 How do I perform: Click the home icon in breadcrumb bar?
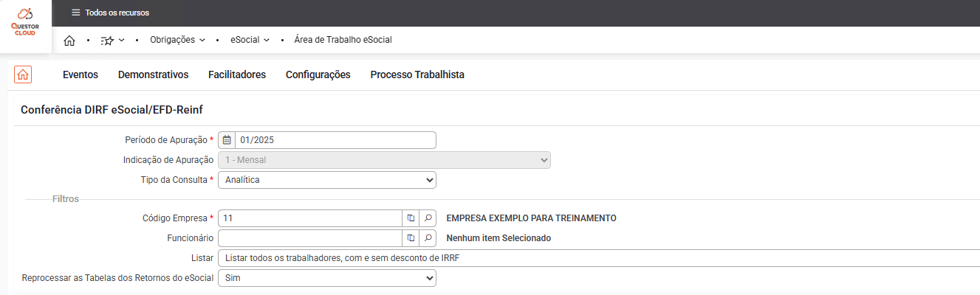(x=69, y=40)
